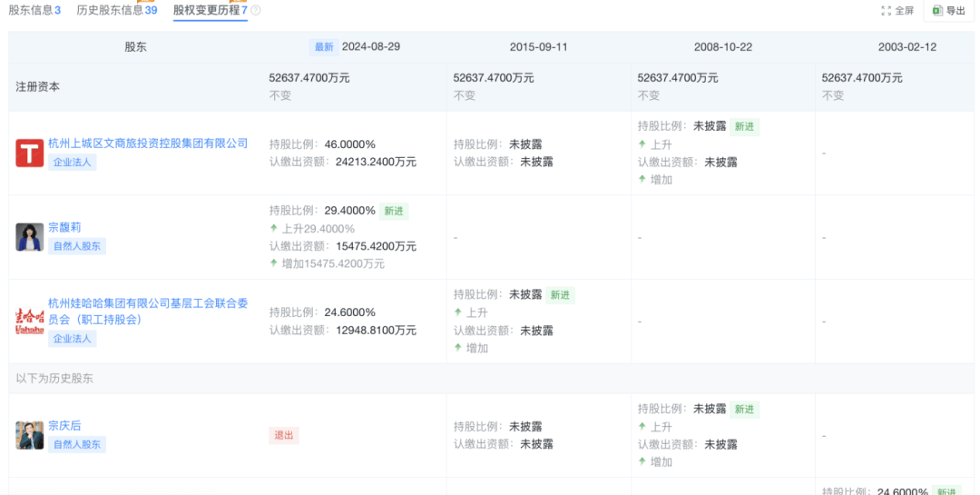The width and height of the screenshot is (980, 495).
Task: Click the 最新 tag next to 2024-08-29
Action: point(324,47)
